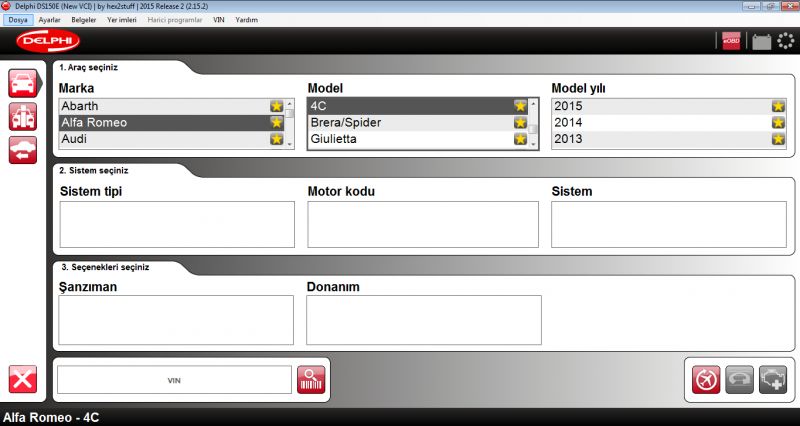
Task: Click scroll up arrow in Model list
Action: (533, 104)
